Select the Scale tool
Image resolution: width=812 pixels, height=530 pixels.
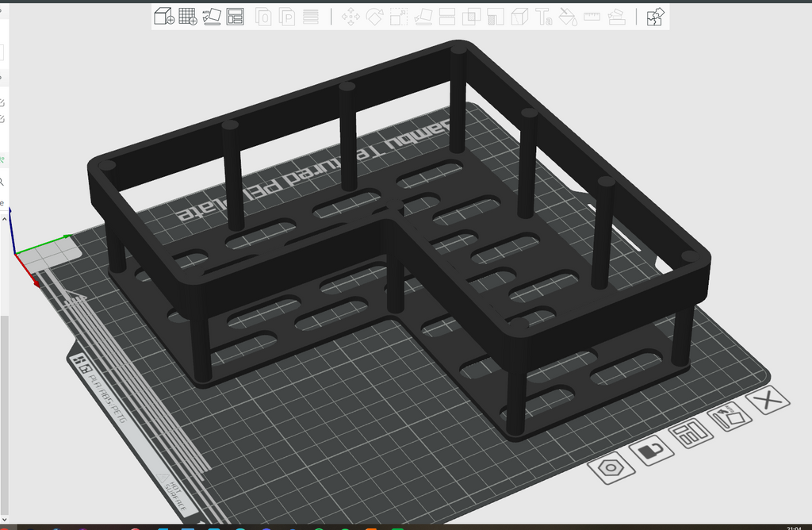point(399,17)
